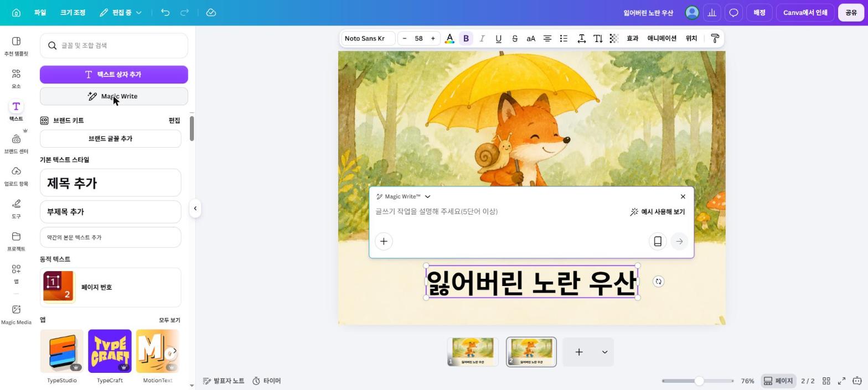Open transparency checkerboard control
This screenshot has height=390, width=868.
614,38
